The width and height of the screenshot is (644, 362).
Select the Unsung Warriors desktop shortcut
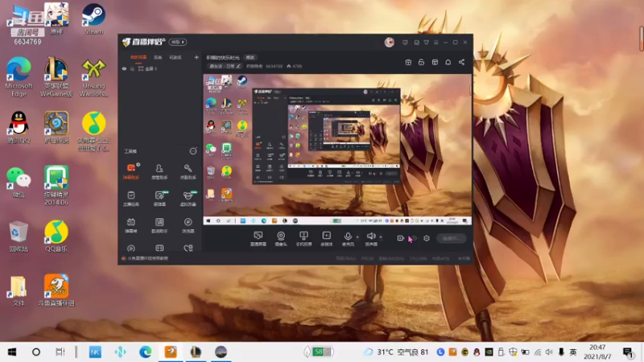point(93,77)
